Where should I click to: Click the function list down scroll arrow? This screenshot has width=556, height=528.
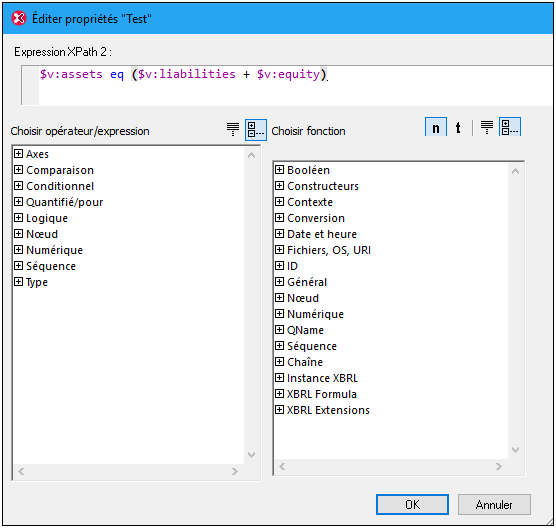tap(515, 450)
